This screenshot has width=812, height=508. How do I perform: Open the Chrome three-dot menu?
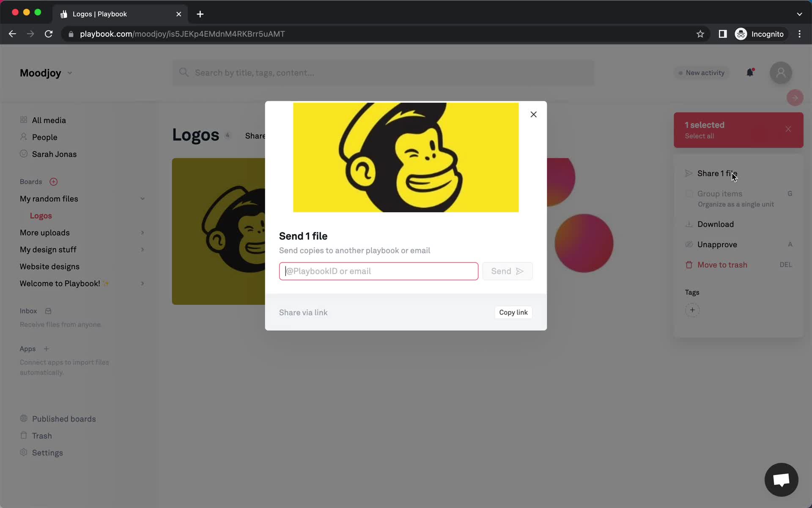[x=799, y=34]
